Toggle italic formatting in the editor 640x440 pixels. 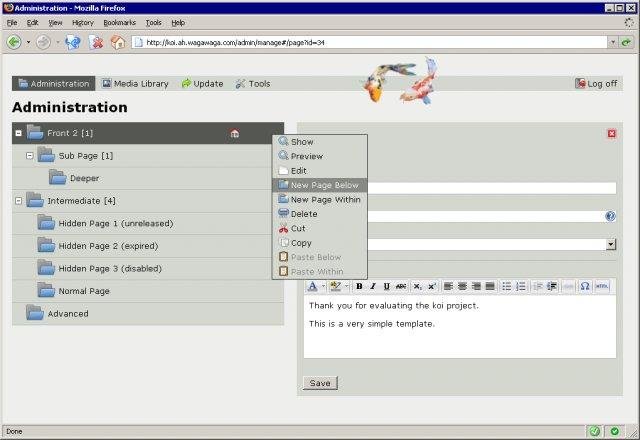(x=373, y=286)
